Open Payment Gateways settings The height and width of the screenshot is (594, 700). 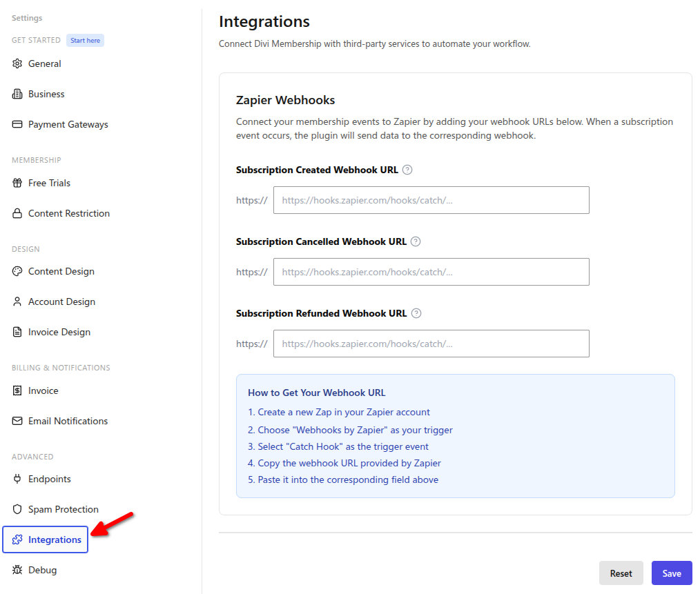click(x=68, y=124)
